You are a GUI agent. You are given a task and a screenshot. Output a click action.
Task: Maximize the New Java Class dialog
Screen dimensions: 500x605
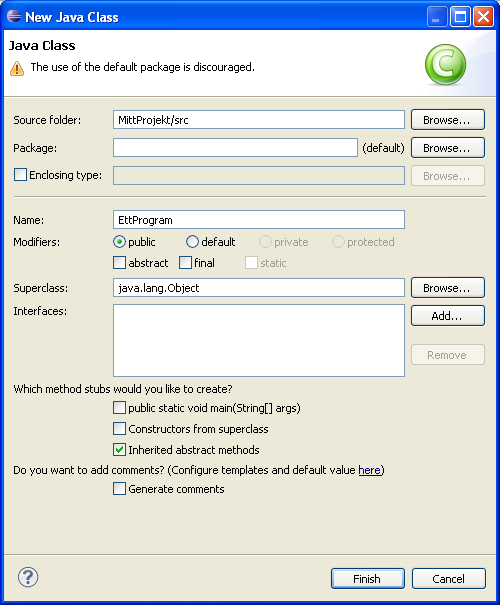(460, 17)
